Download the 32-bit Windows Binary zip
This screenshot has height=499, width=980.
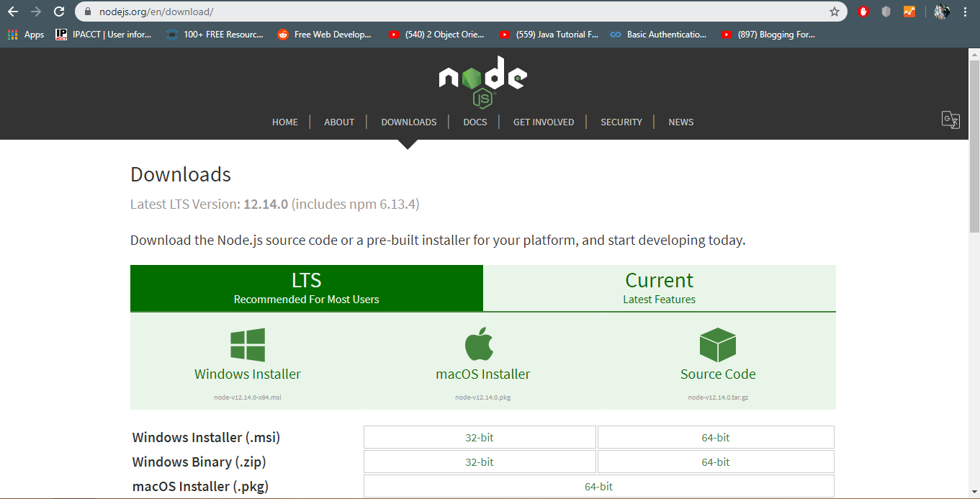[x=480, y=462]
